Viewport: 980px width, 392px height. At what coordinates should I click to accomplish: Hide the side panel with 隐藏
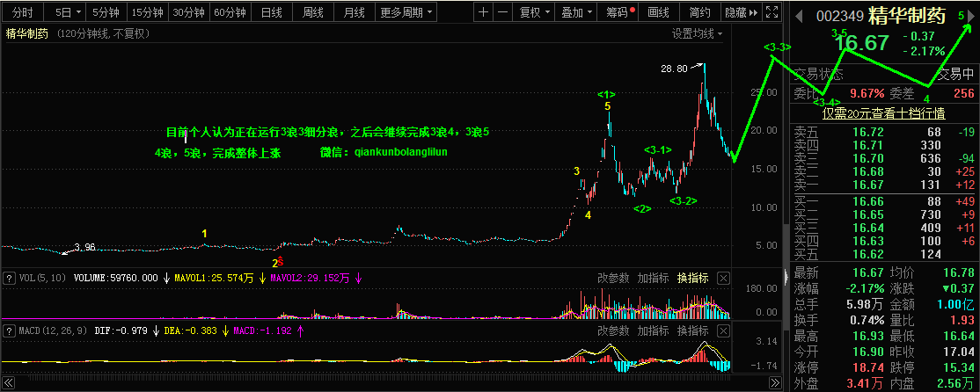click(x=740, y=13)
